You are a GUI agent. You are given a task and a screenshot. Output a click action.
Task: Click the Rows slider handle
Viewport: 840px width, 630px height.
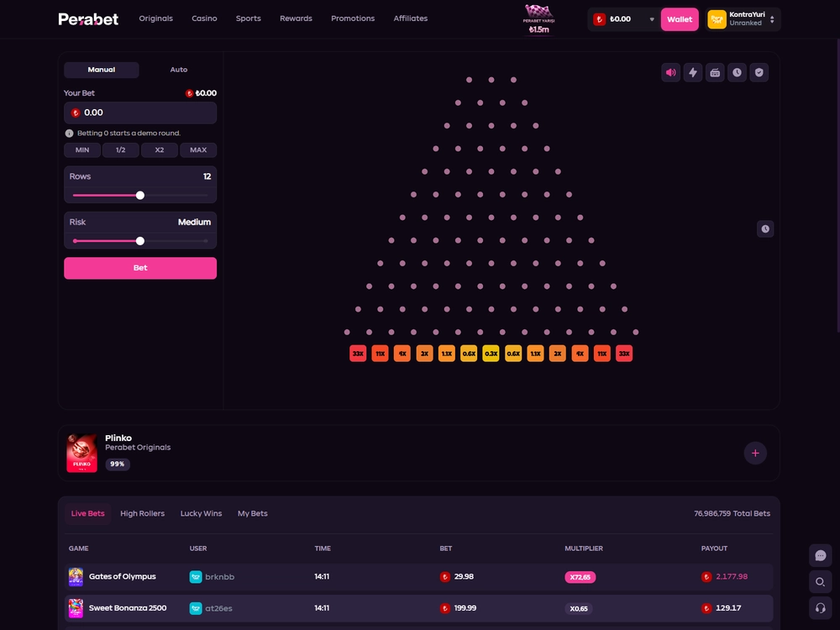139,196
